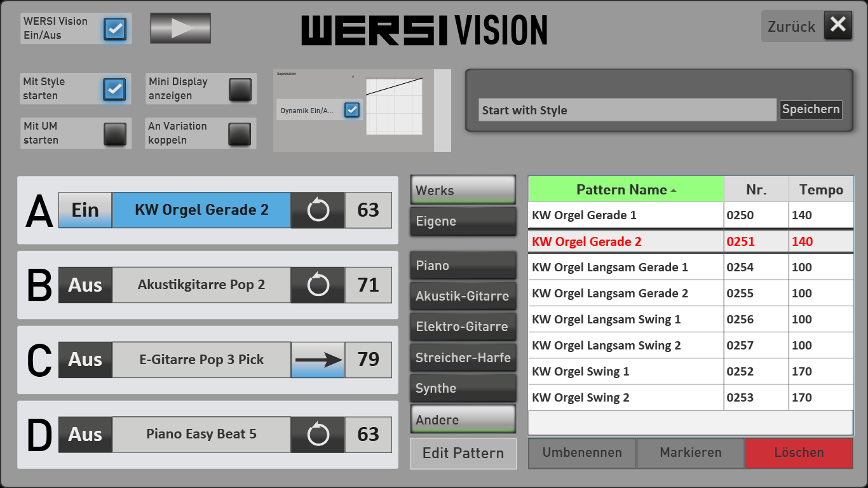Enable An Variation koppeln checkbox
The image size is (868, 488).
[240, 133]
